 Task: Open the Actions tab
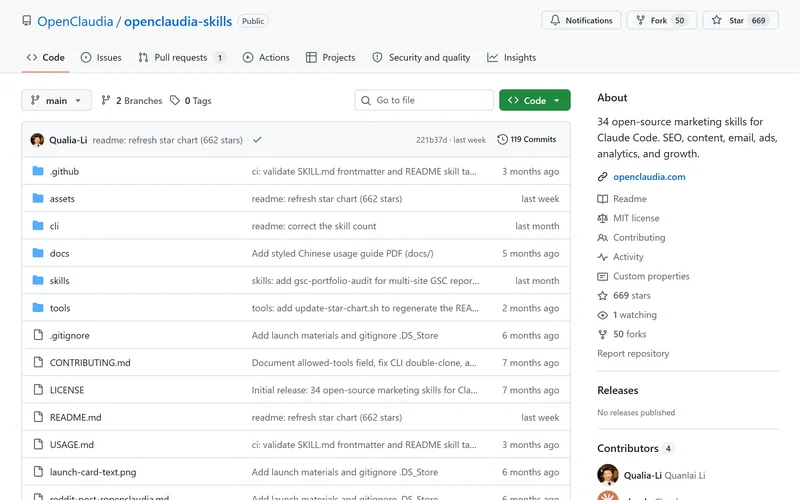click(x=266, y=58)
